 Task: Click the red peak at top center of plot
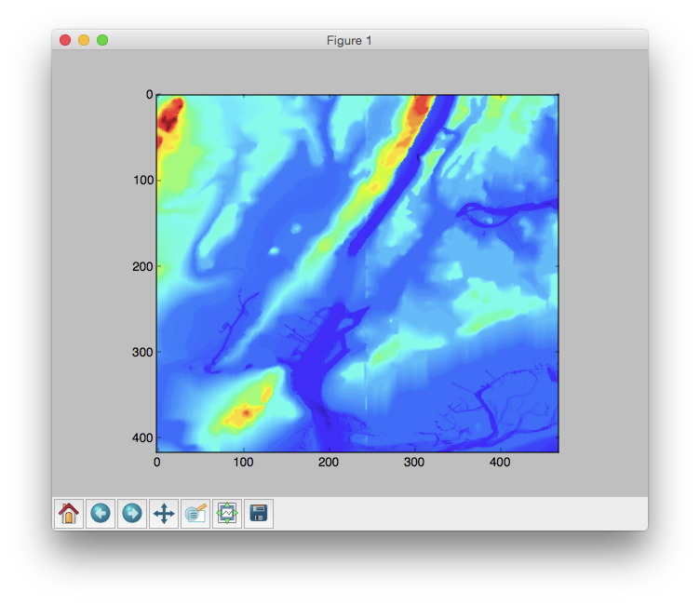[421, 105]
